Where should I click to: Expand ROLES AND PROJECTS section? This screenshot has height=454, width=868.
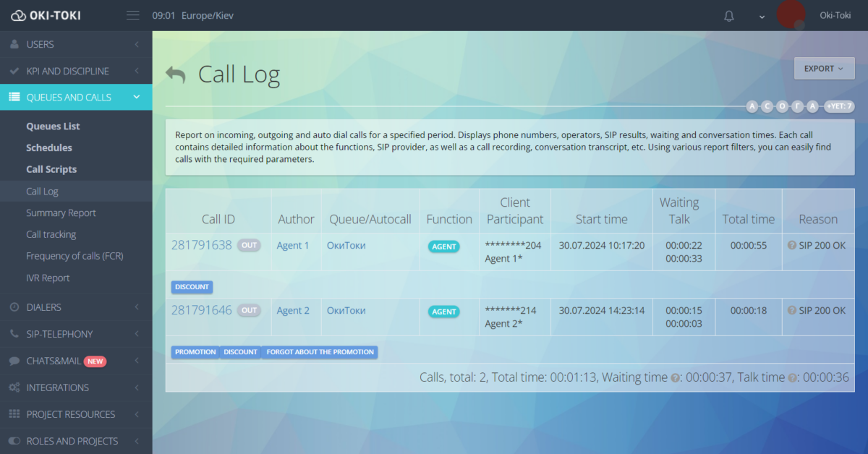pos(76,441)
